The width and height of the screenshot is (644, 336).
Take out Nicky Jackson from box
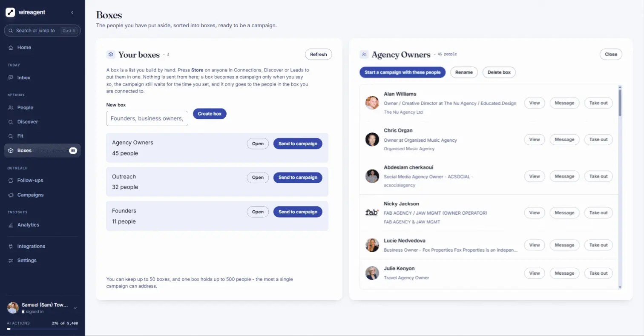[x=598, y=213]
